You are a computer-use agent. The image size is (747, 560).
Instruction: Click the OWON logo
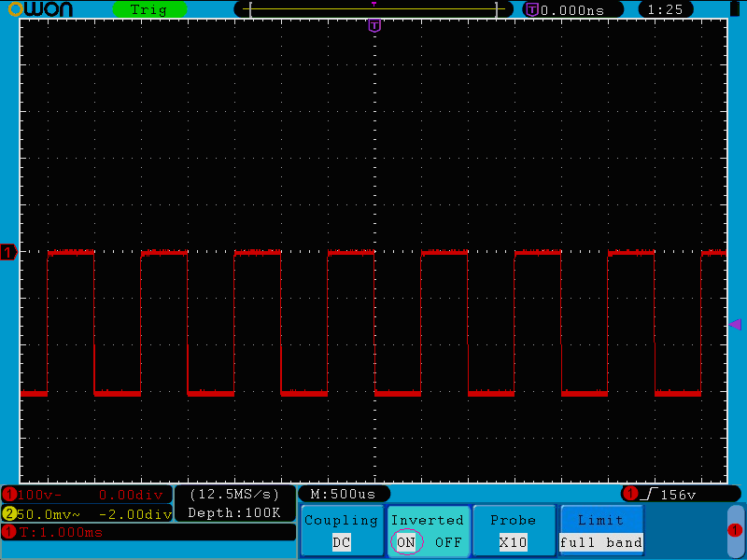click(x=40, y=9)
